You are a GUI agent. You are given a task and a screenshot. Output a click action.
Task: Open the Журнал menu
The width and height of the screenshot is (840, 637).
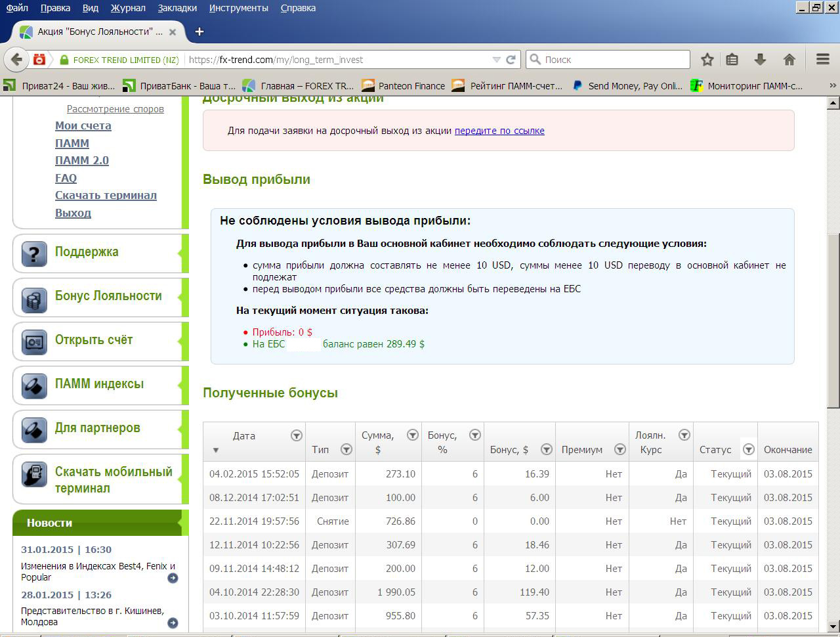click(x=128, y=8)
